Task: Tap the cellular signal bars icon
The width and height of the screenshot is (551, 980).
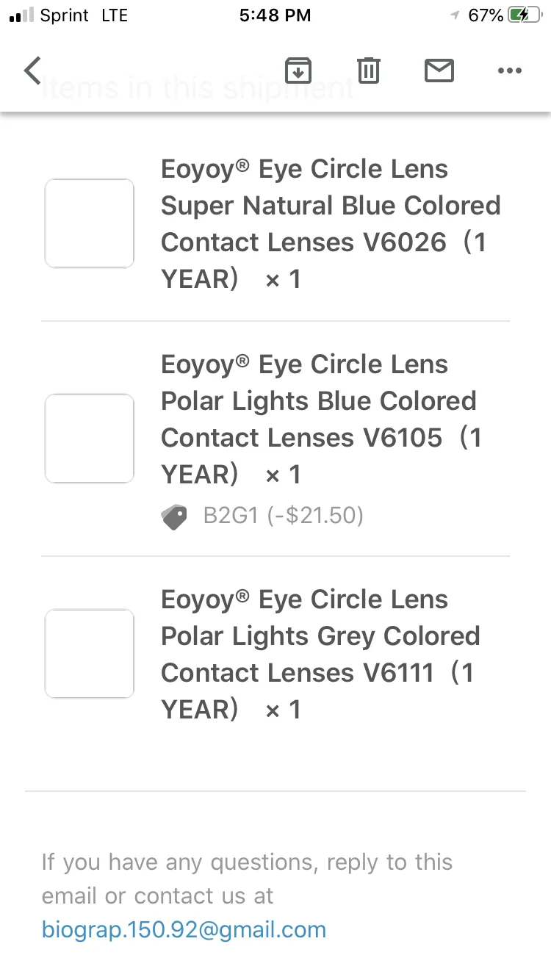Action: click(x=21, y=15)
